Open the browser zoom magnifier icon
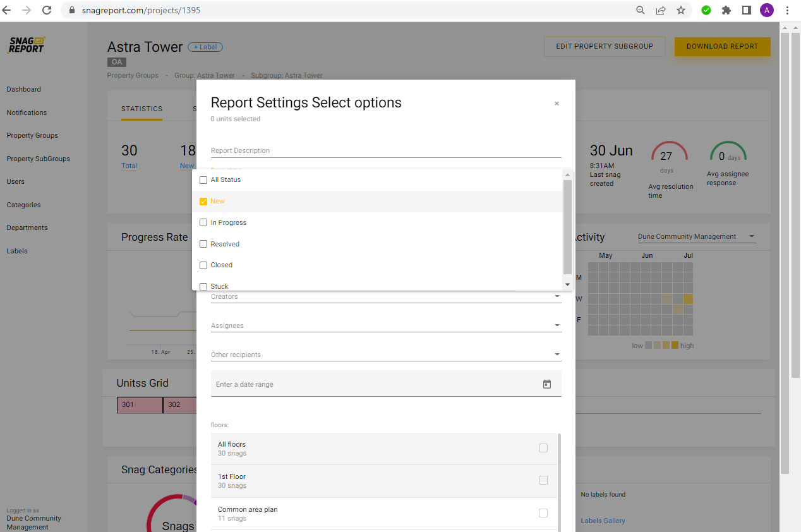 click(640, 10)
